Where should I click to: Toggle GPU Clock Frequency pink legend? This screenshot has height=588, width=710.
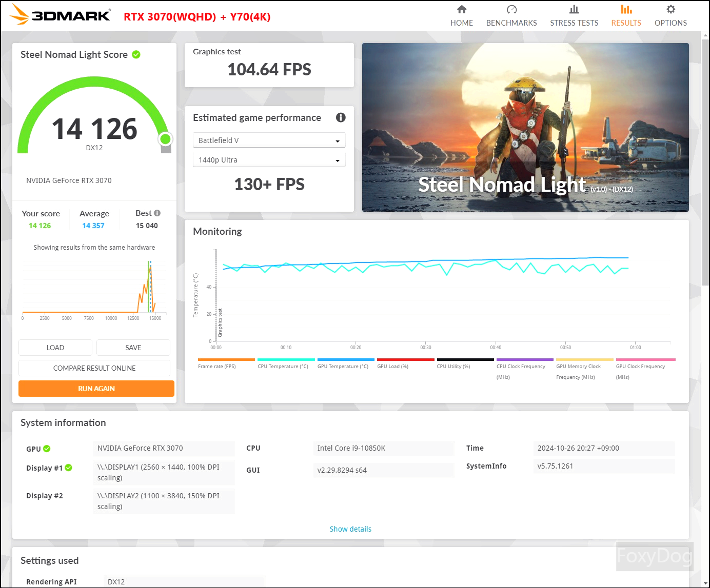point(645,369)
